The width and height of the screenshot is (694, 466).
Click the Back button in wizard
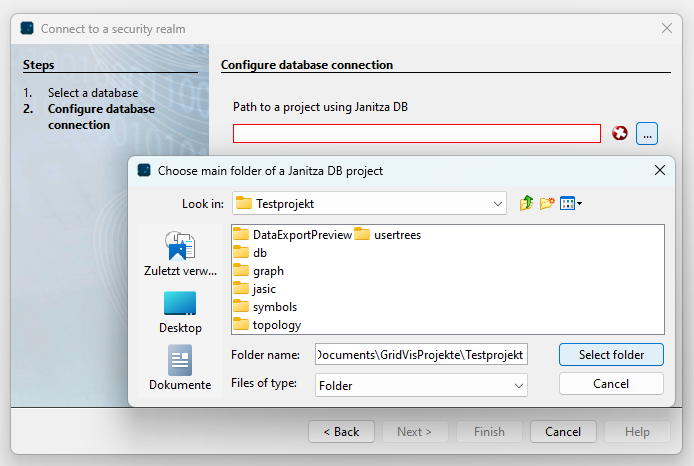(x=341, y=432)
